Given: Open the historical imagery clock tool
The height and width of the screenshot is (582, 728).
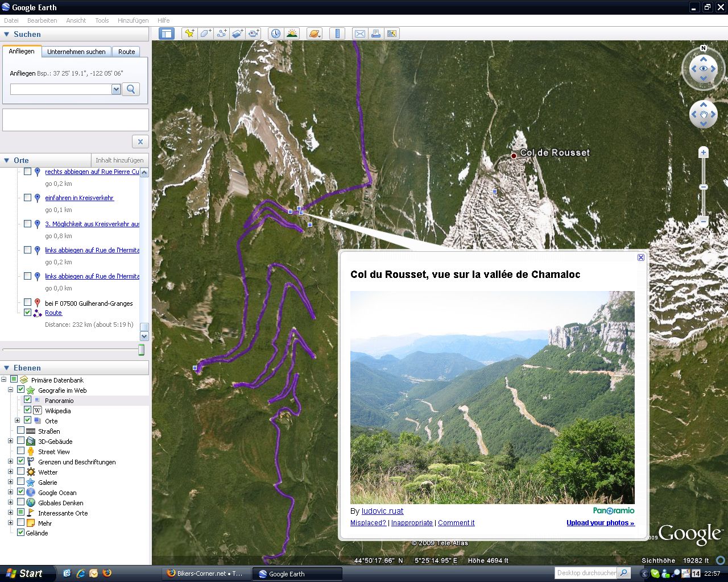Looking at the screenshot, I should [x=275, y=34].
